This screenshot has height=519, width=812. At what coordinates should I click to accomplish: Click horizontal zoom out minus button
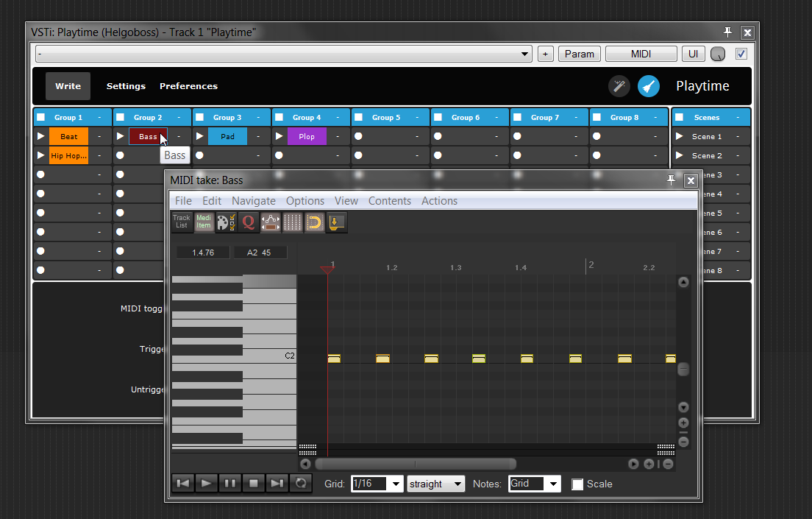tap(668, 464)
